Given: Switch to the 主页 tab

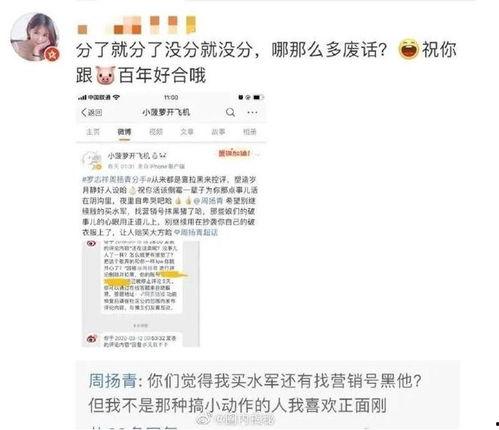Looking at the screenshot, I should [93, 132].
